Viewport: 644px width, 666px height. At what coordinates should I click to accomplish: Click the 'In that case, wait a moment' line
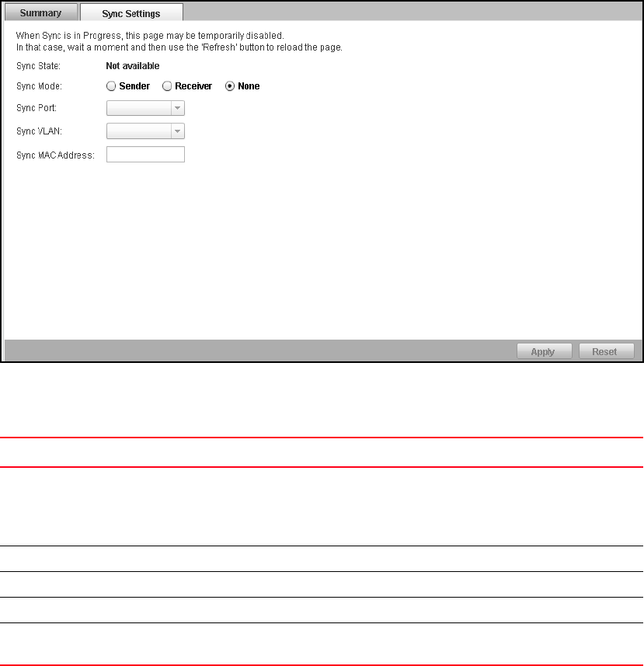(x=179, y=47)
